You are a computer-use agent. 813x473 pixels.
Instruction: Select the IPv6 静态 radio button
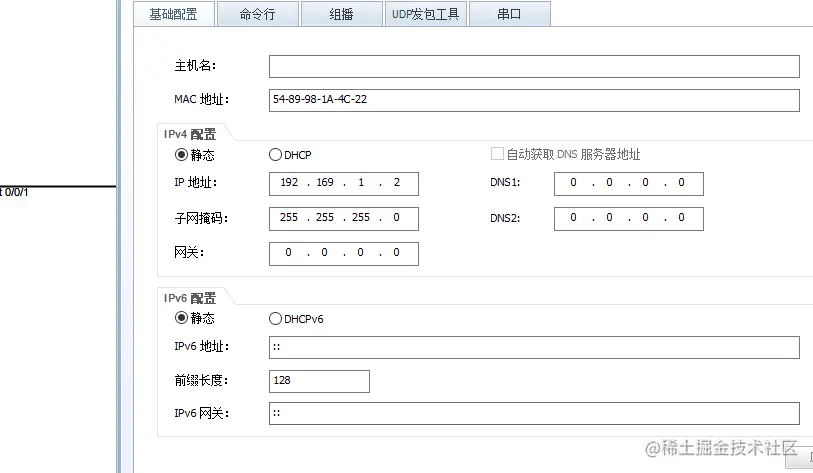click(182, 318)
